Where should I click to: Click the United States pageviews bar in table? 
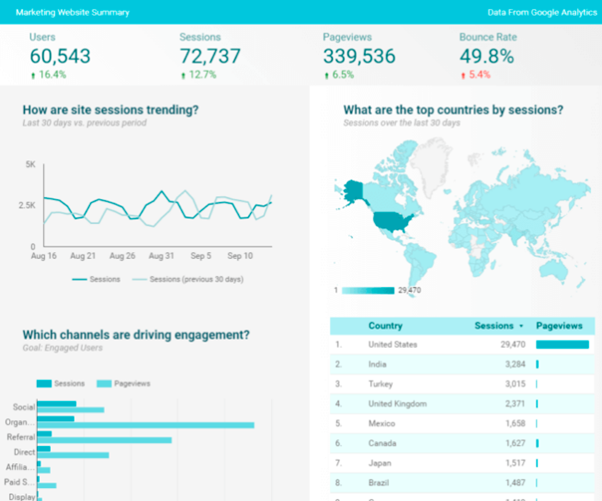pyautogui.click(x=561, y=344)
